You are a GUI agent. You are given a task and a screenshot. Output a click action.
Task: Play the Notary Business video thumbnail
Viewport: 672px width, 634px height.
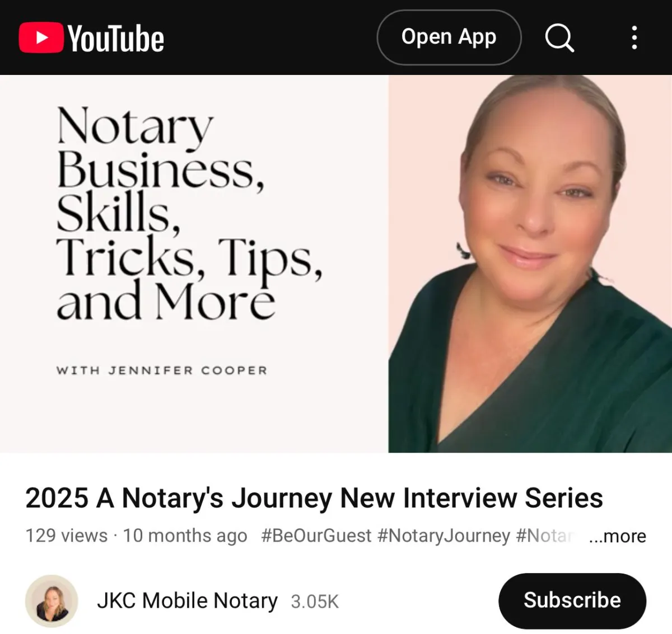click(336, 264)
